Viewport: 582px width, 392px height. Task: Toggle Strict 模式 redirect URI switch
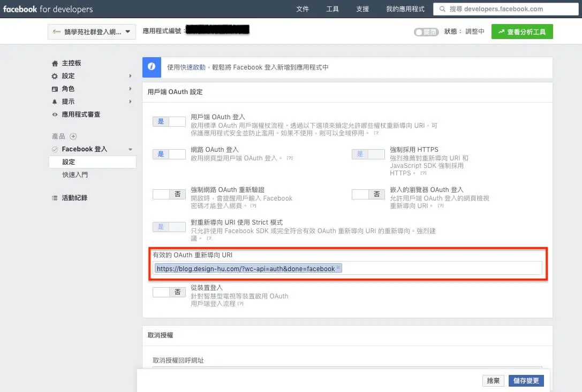click(x=169, y=227)
